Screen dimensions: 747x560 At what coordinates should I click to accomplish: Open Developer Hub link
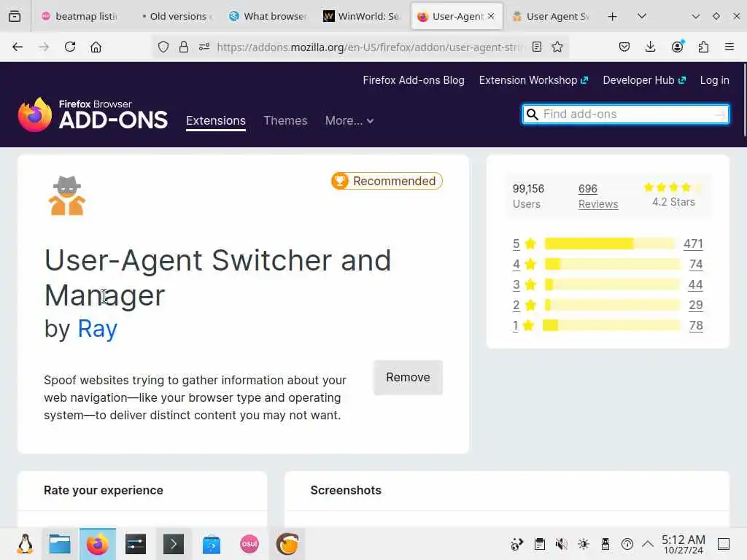tap(644, 80)
